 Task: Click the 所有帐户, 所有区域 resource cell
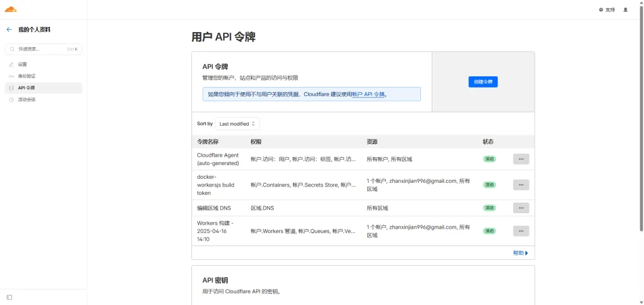389,159
